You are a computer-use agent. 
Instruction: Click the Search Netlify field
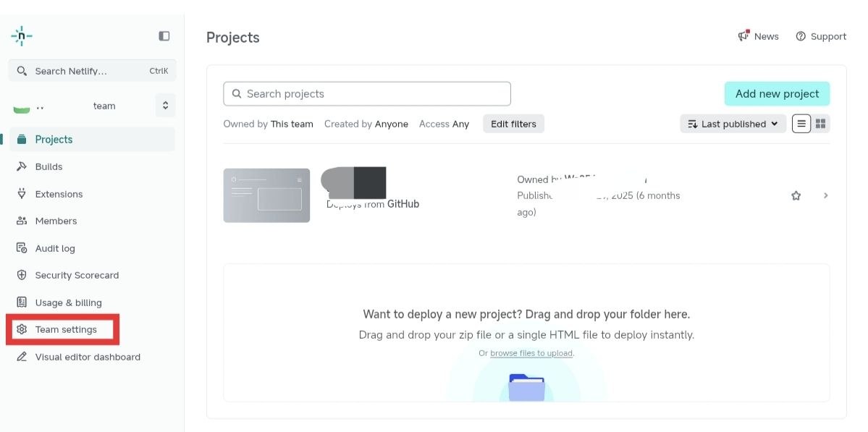tap(93, 71)
